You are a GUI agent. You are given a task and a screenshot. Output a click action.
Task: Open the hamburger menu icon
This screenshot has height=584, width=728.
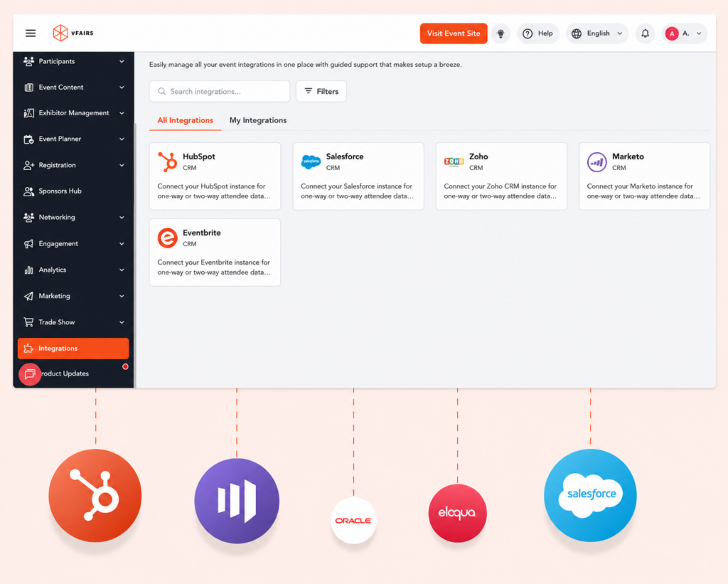(31, 33)
